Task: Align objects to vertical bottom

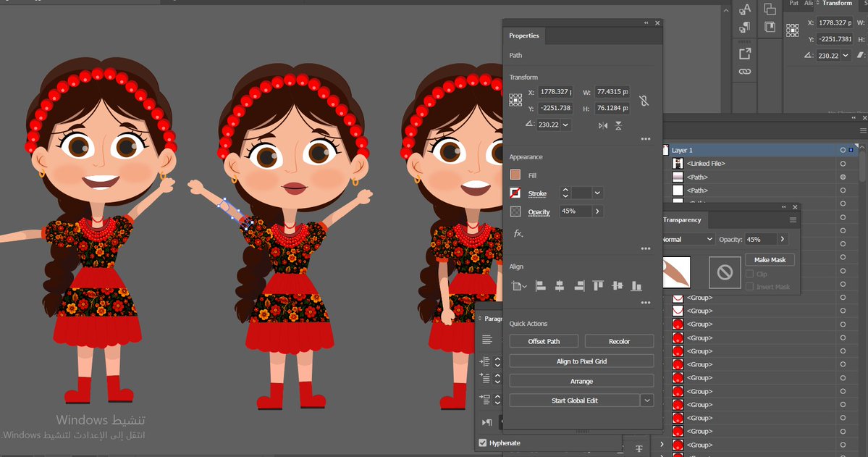Action: coord(636,286)
